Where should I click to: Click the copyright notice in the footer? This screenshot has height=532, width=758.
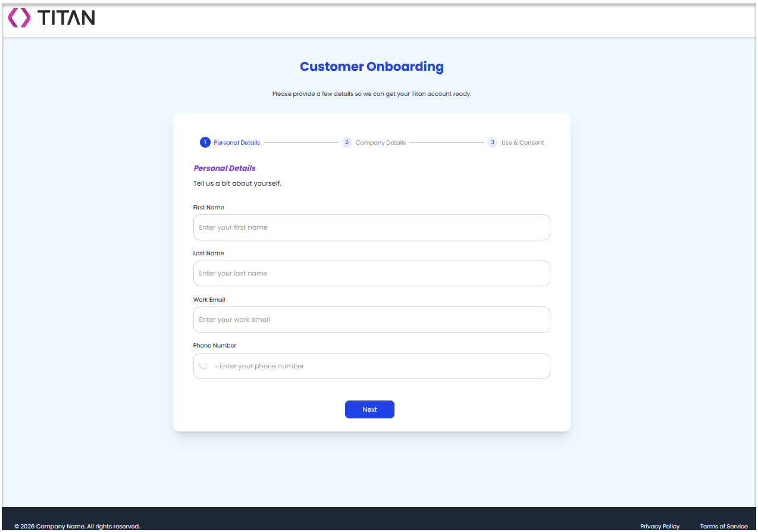(x=77, y=526)
